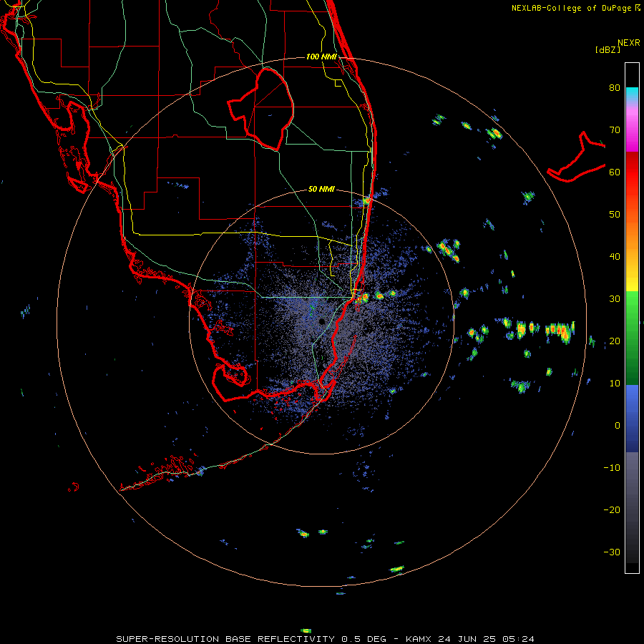Click the 24 JUN 25 05:24 timestamp
The width and height of the screenshot is (644, 644).
pos(486,639)
